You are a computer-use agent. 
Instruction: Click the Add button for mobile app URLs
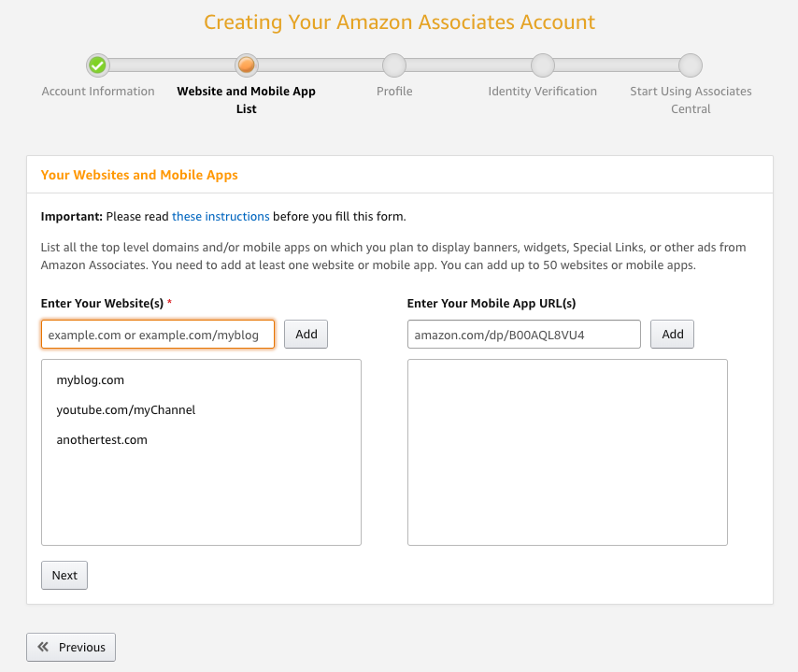tap(672, 334)
